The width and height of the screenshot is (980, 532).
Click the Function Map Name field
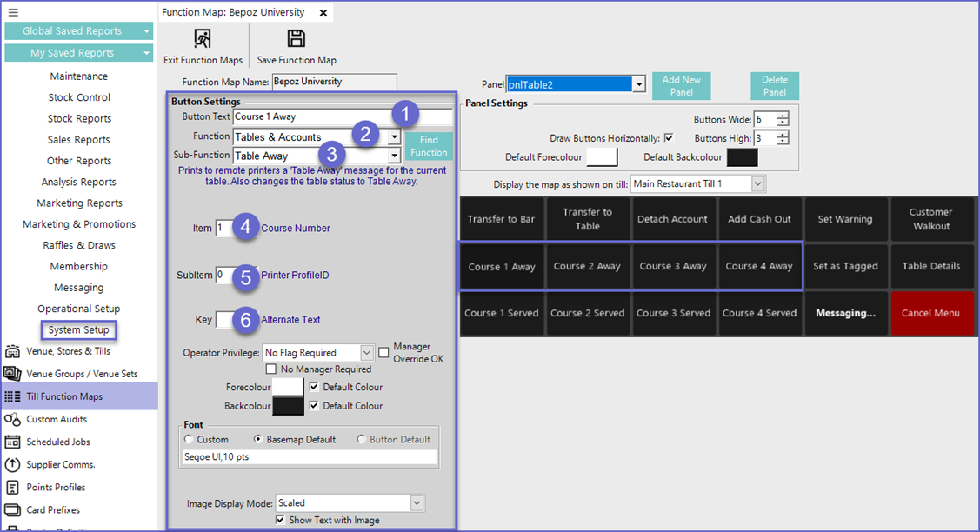[335, 82]
